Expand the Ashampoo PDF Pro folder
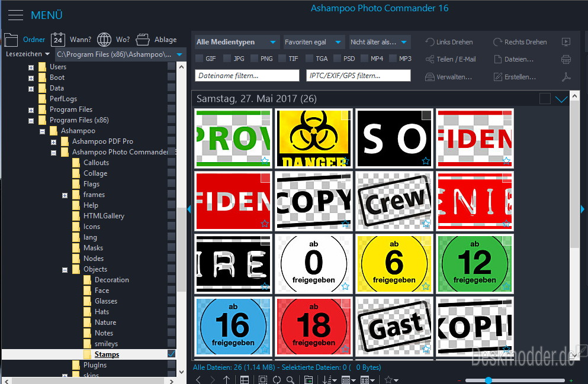588x384 pixels. (x=54, y=143)
